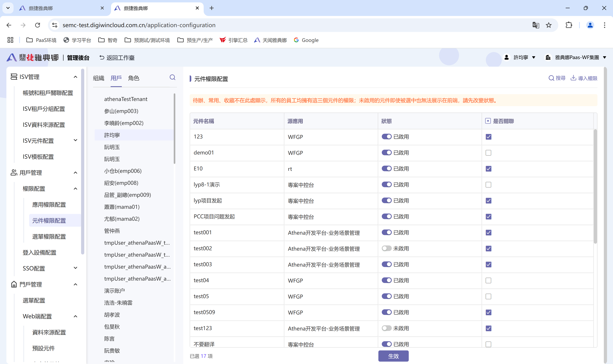Click the tenant building icon
This screenshot has width=613, height=364.
click(x=548, y=57)
